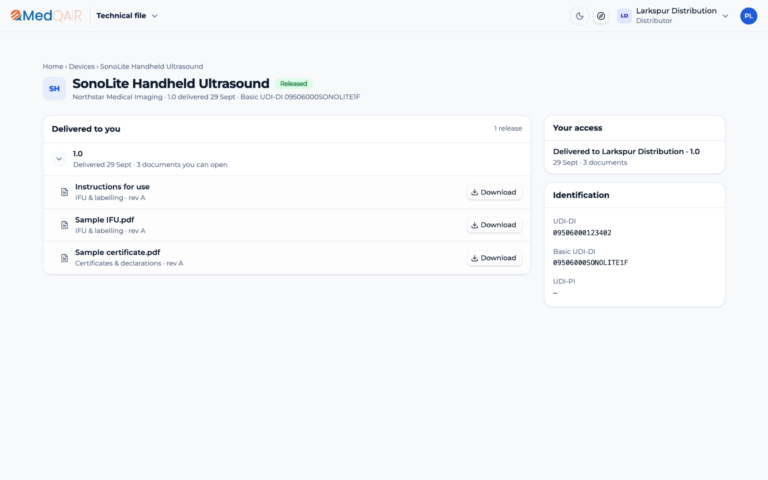This screenshot has width=768, height=480.
Task: Click the Your access panel heading
Action: click(577, 128)
